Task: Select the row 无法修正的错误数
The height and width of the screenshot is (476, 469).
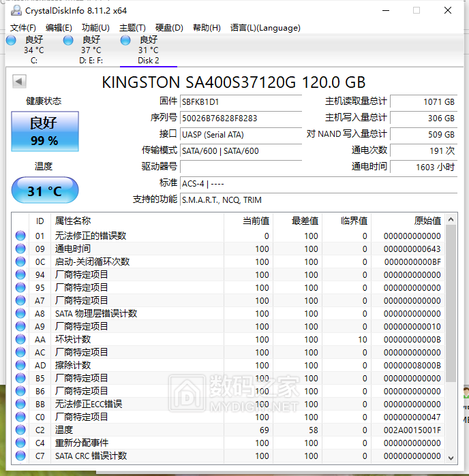Action: 228,236
